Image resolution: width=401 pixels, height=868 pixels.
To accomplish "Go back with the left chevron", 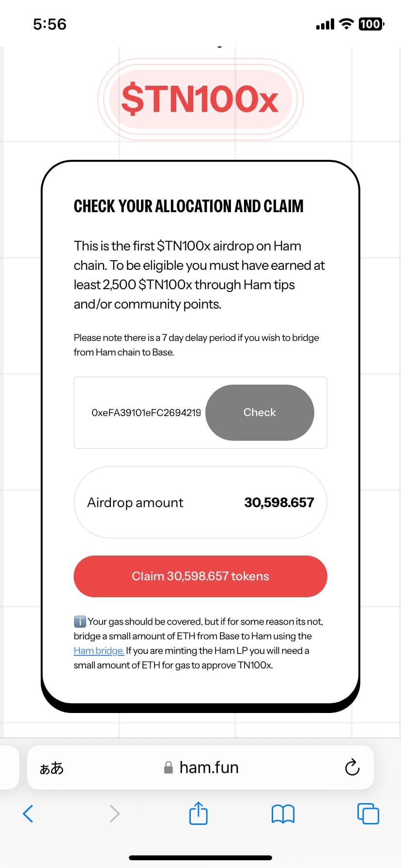I will click(28, 813).
